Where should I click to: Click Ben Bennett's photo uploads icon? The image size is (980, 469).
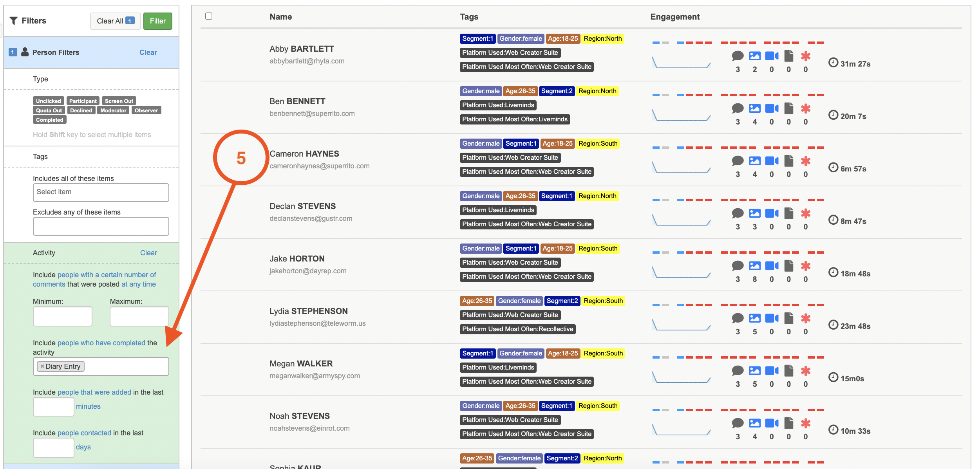click(x=754, y=108)
